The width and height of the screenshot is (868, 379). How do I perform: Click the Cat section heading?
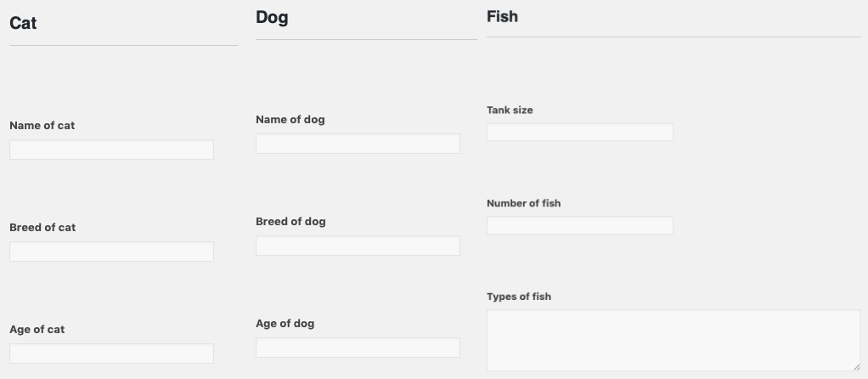coord(23,24)
